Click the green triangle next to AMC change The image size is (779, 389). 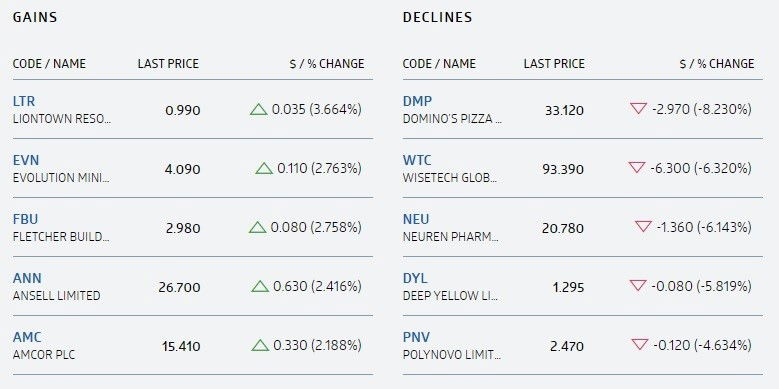tap(260, 345)
